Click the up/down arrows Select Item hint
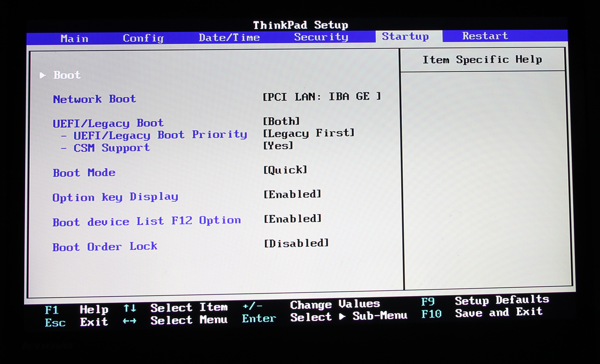This screenshot has height=364, width=600. [175, 307]
